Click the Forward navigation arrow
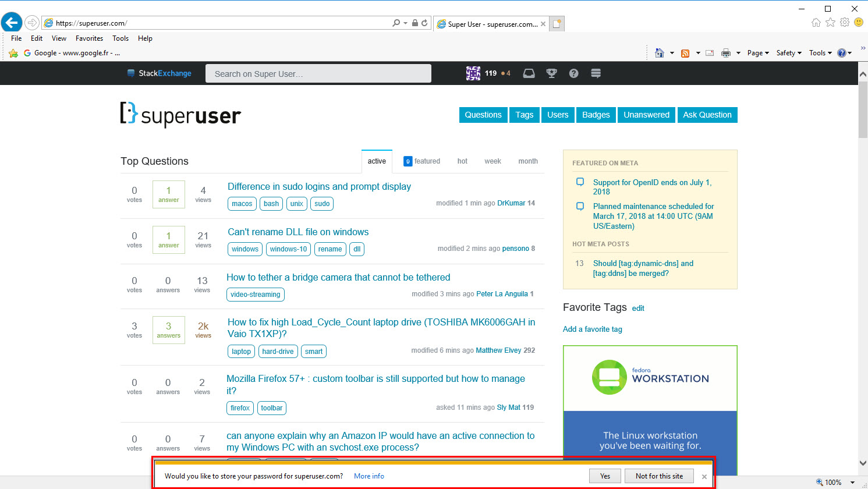Viewport: 868px width, 489px height. (x=32, y=23)
